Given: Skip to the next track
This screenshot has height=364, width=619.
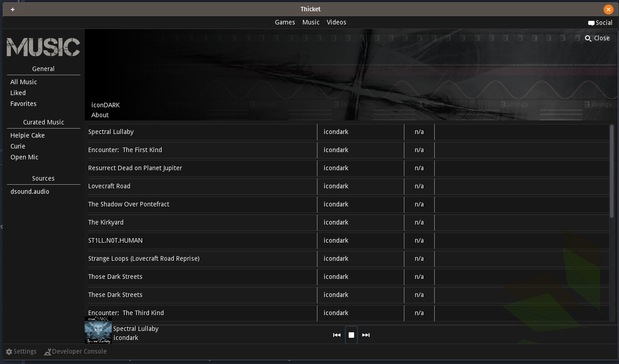Looking at the screenshot, I should (366, 335).
